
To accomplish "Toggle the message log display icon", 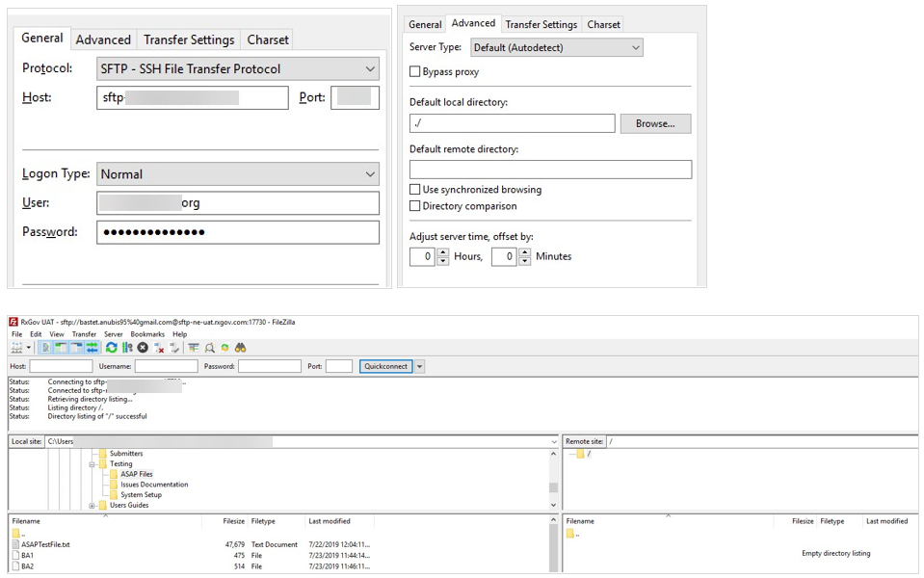I will point(45,348).
